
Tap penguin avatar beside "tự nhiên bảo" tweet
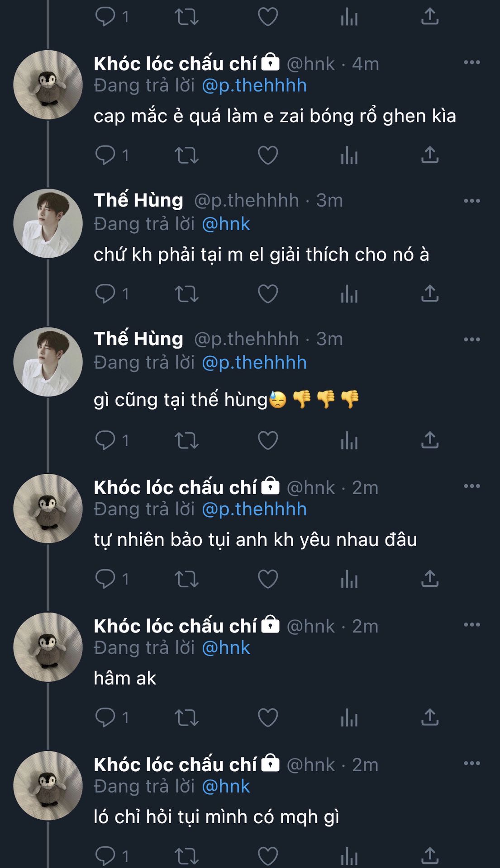coord(48,509)
